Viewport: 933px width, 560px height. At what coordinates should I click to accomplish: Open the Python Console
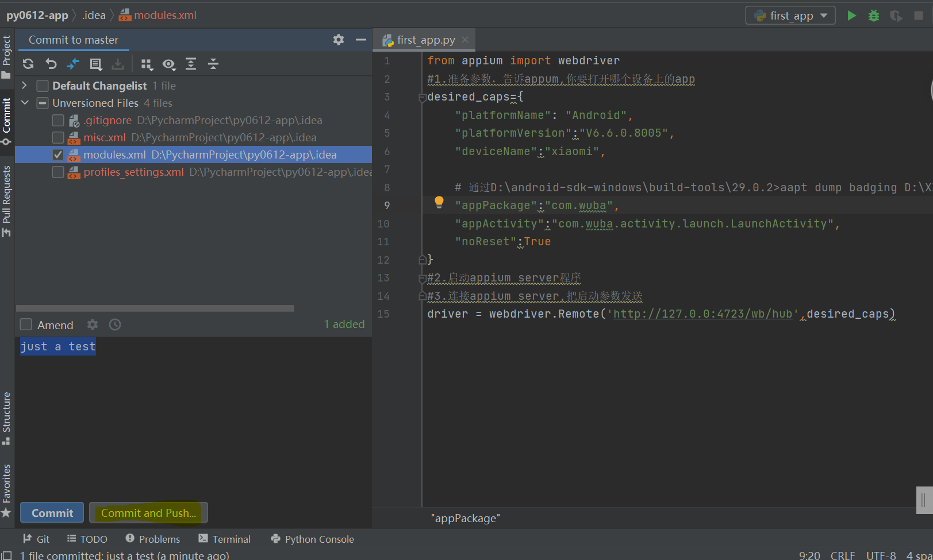313,539
